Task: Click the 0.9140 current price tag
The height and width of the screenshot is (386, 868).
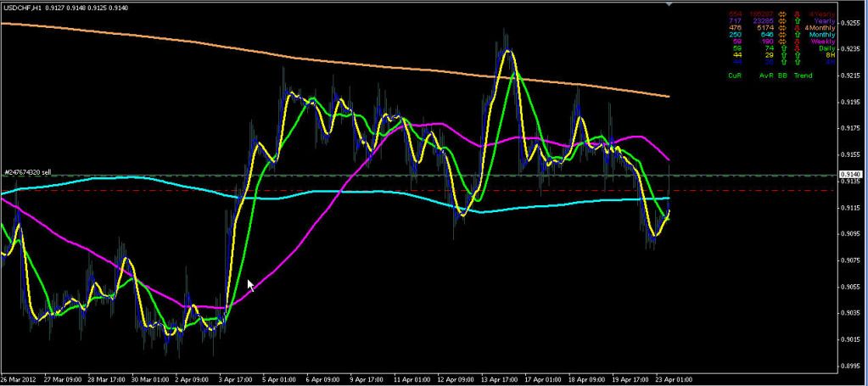Action: [x=853, y=175]
